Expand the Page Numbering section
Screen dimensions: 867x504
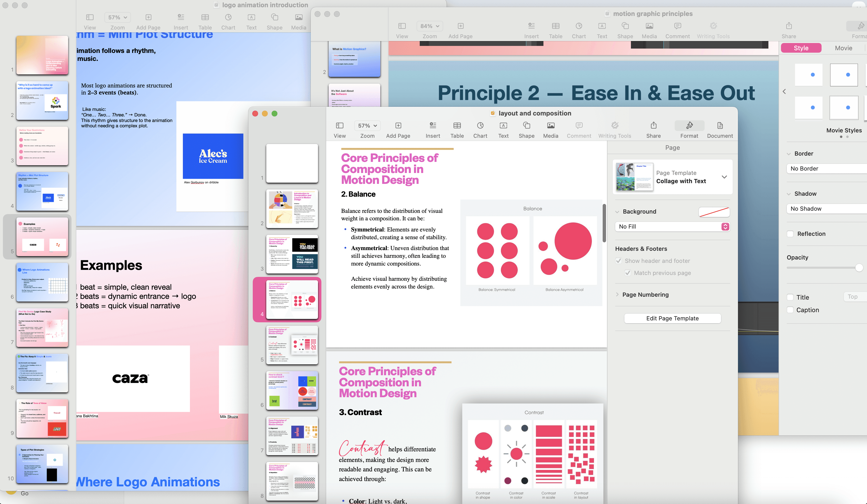pyautogui.click(x=617, y=295)
